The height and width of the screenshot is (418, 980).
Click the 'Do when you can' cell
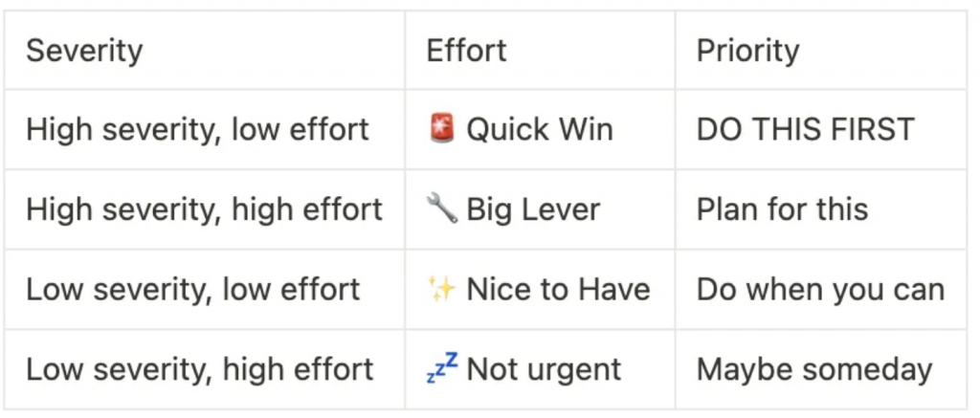tap(821, 289)
